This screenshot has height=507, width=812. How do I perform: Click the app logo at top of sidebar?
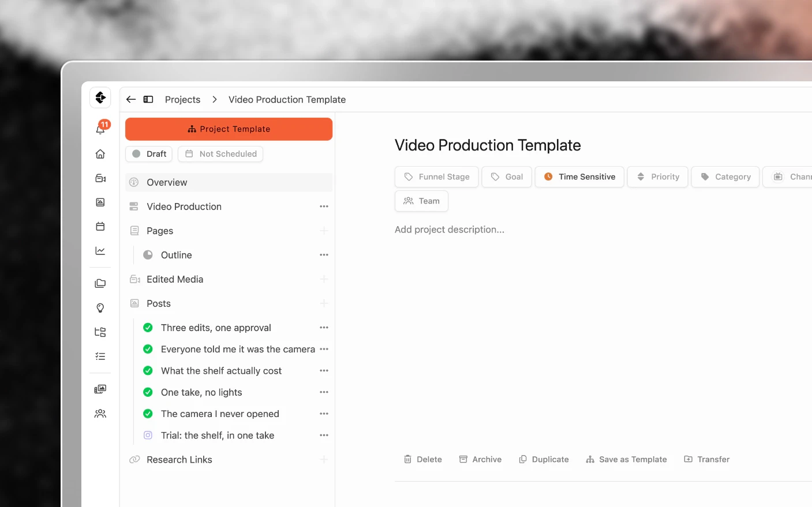coord(100,97)
